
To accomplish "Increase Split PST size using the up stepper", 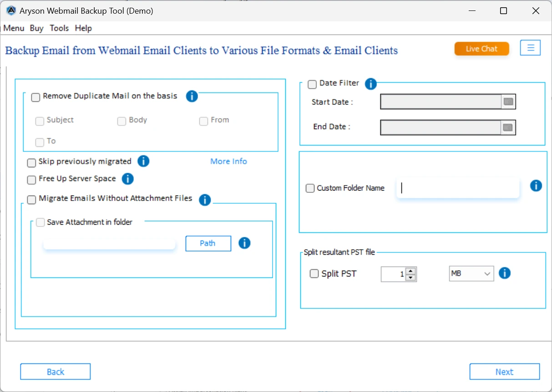I will (411, 271).
